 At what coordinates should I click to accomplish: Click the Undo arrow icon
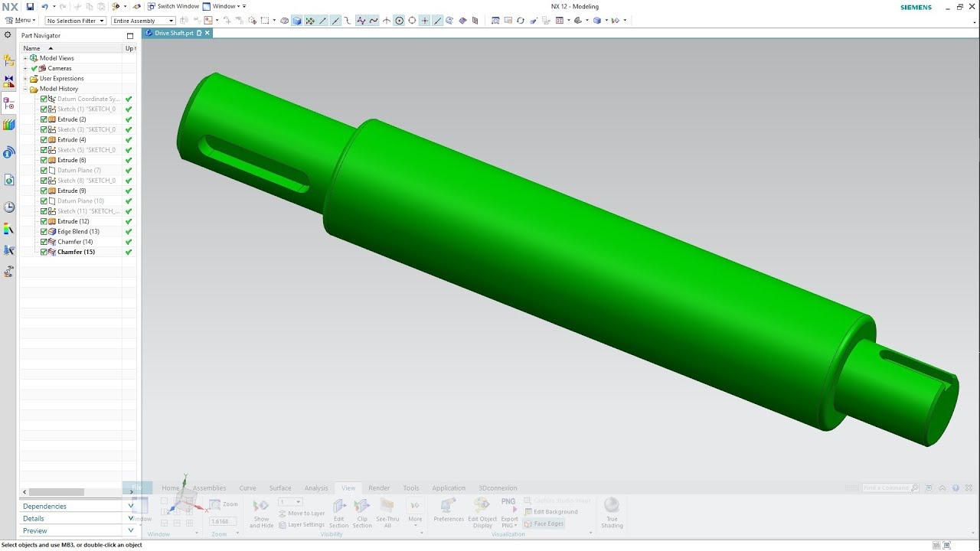click(44, 7)
